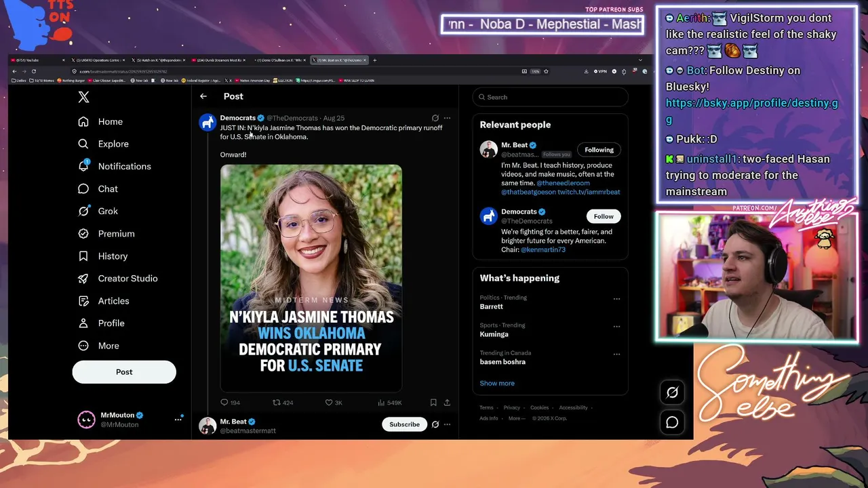
Task: Toggle Following for Mr. Beat
Action: tap(599, 150)
